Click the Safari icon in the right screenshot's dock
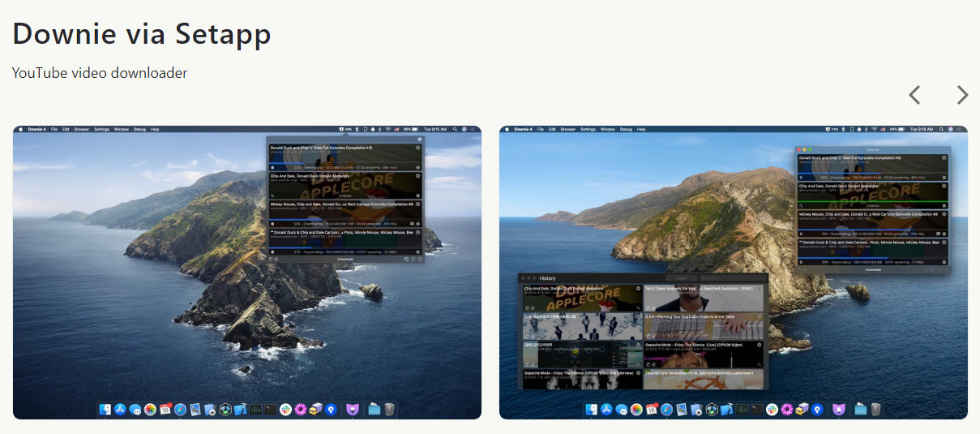This screenshot has height=434, width=980. (x=666, y=410)
